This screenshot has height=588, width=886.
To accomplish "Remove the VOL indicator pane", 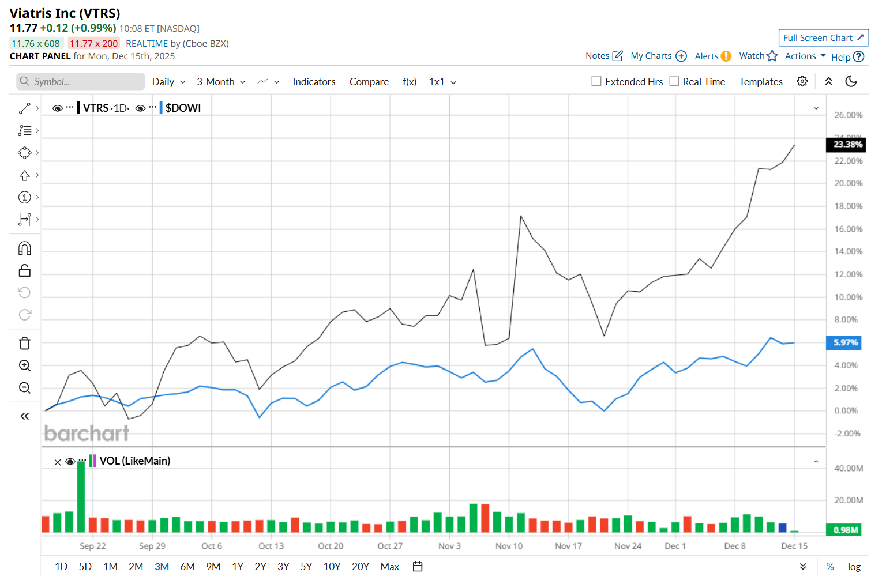I will (x=58, y=462).
